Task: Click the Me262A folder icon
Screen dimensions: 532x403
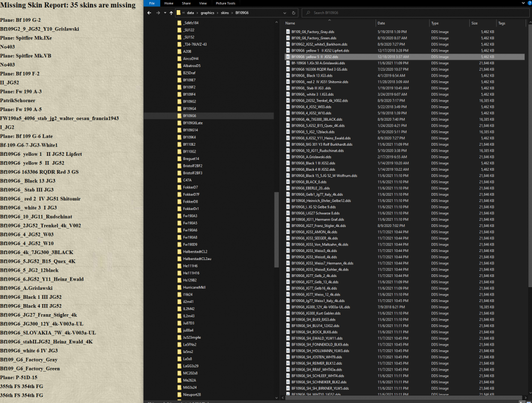Action: [179, 380]
